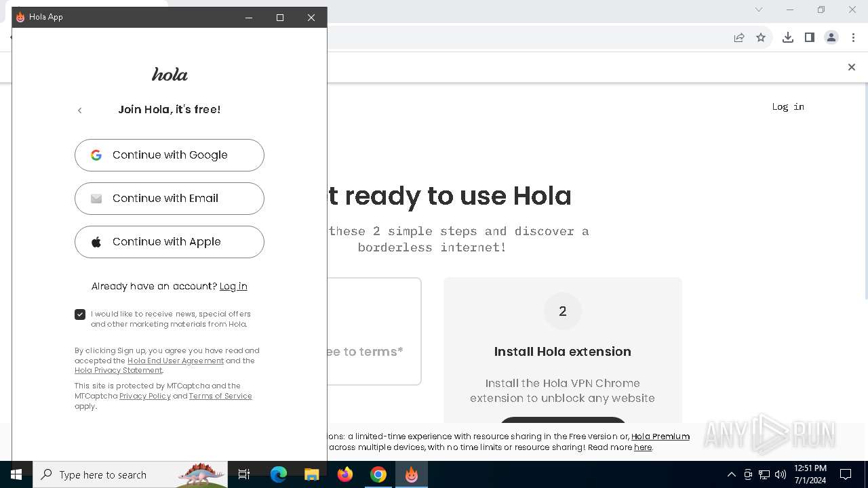
Task: Open MTCaptcha Privacy Policy link
Action: point(145,396)
